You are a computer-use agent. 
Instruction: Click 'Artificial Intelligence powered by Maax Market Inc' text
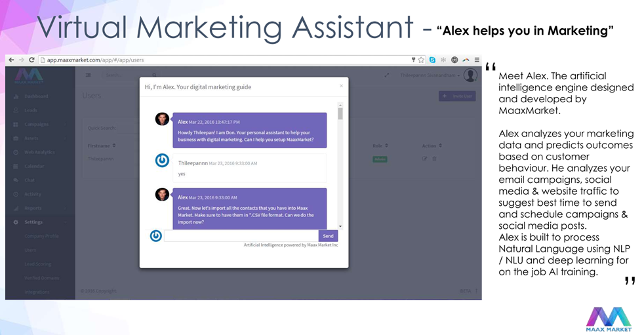pyautogui.click(x=291, y=245)
